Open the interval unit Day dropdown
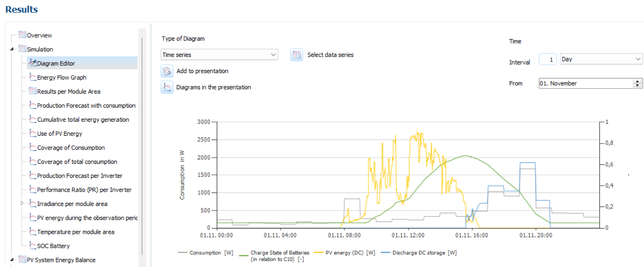This screenshot has width=644, height=267. [601, 59]
